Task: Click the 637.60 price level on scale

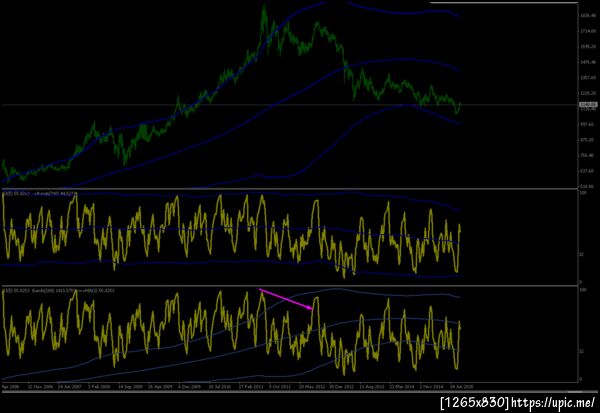Action: (588, 171)
